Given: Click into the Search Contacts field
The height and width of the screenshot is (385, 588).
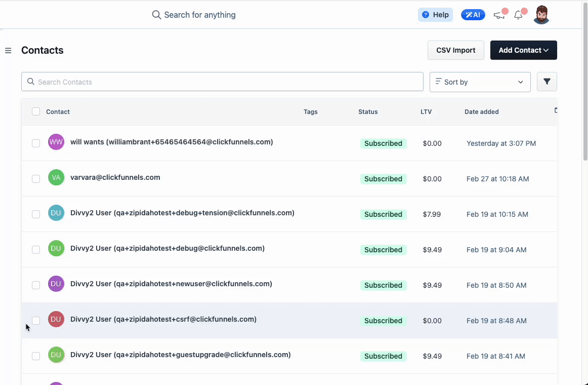Looking at the screenshot, I should (x=222, y=82).
